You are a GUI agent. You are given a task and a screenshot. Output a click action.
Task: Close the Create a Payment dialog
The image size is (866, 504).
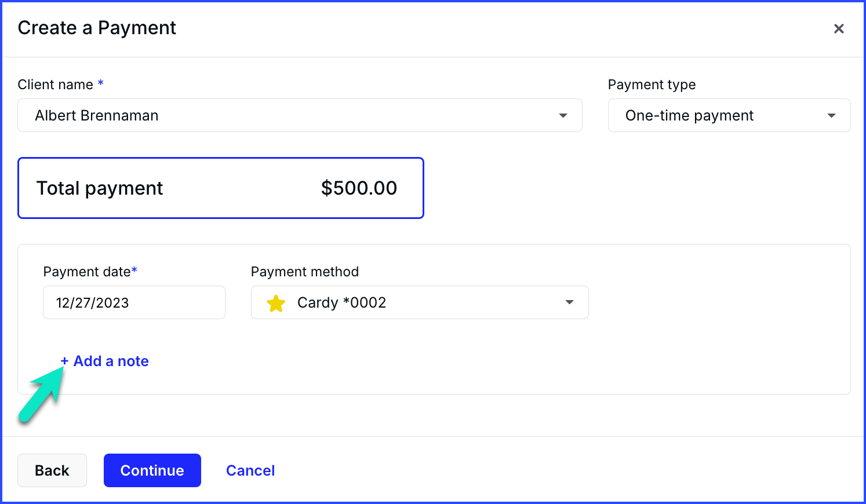[x=838, y=28]
